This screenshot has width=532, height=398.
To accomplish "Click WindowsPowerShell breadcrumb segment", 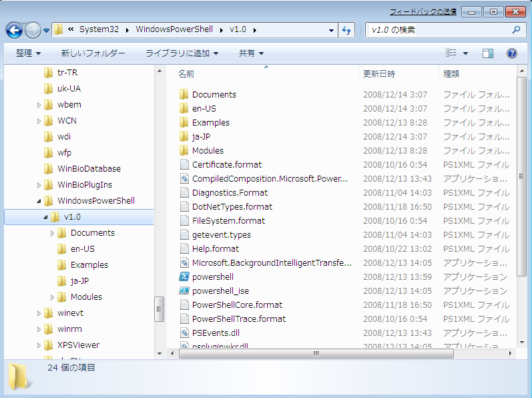I will (174, 29).
